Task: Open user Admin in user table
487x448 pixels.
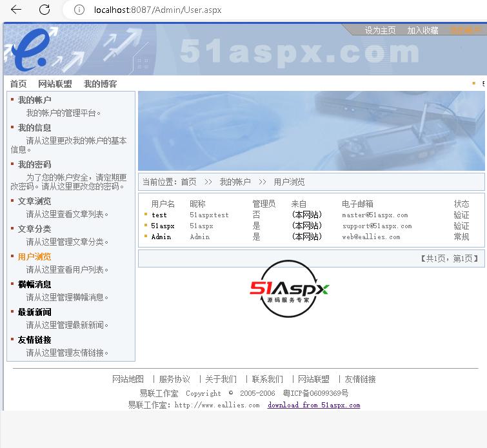Action: point(161,237)
